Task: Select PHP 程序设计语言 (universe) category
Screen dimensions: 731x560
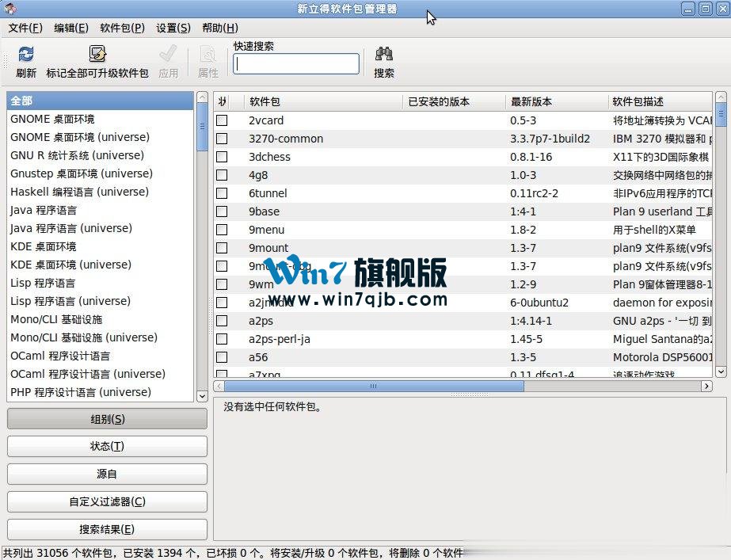Action: pos(101,392)
